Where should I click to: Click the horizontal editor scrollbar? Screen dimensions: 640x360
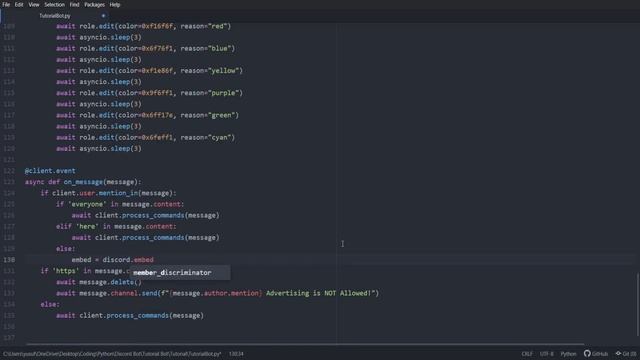click(305, 344)
